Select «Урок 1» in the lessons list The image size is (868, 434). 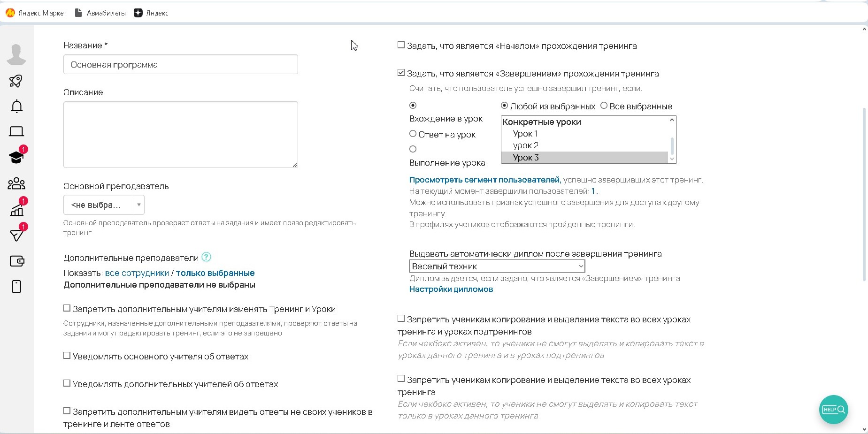(525, 134)
